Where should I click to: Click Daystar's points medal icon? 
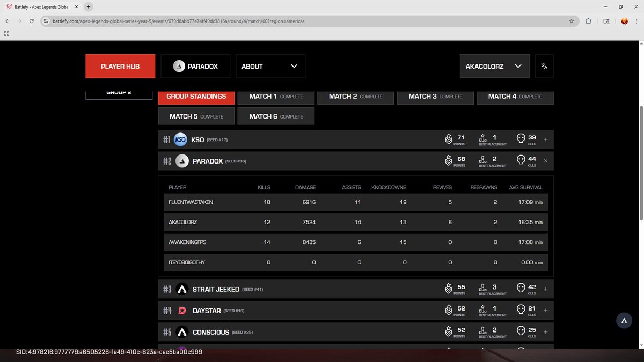(449, 311)
